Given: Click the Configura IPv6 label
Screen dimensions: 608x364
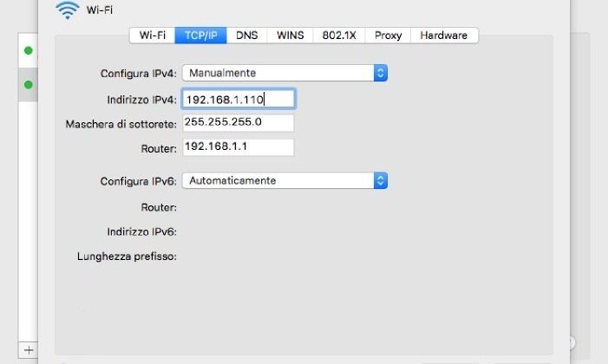Looking at the screenshot, I should 139,181.
